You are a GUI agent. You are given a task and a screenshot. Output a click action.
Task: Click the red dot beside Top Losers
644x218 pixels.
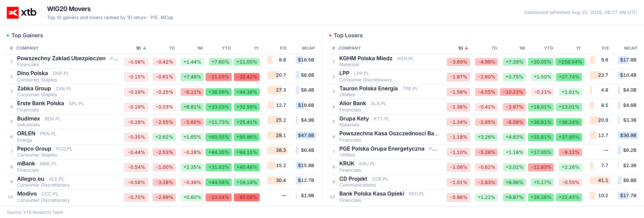(330, 36)
